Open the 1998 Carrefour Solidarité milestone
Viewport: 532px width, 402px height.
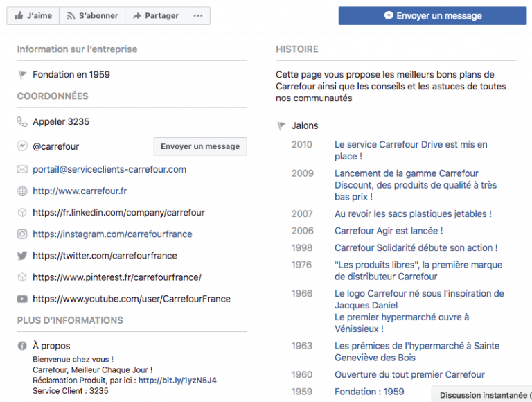[416, 248]
